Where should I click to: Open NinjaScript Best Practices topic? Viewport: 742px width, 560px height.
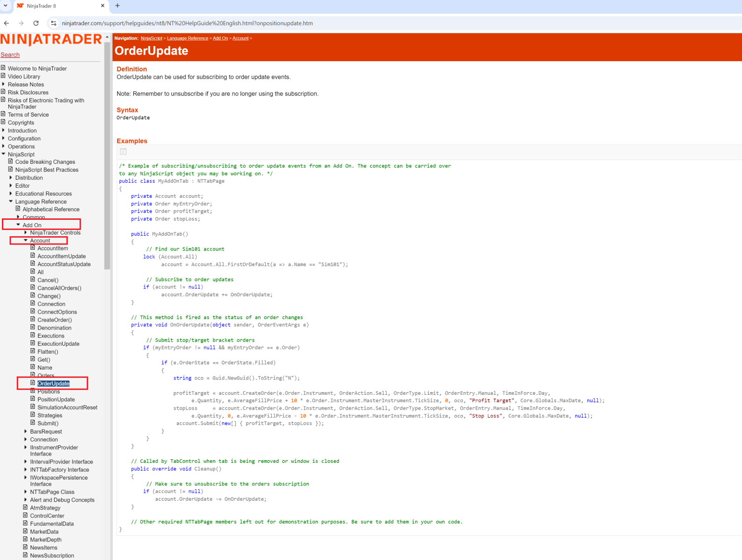coord(47,170)
